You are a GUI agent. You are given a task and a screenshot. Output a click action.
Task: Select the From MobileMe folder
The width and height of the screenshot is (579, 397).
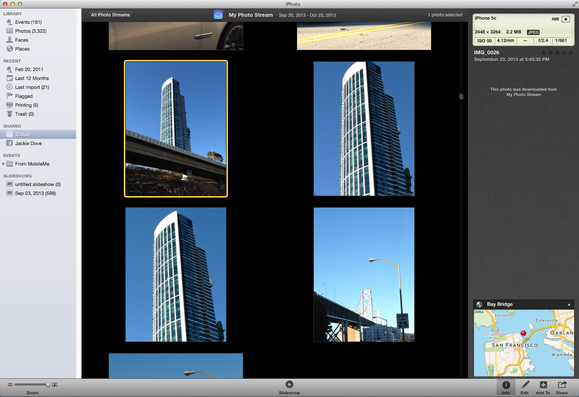32,164
